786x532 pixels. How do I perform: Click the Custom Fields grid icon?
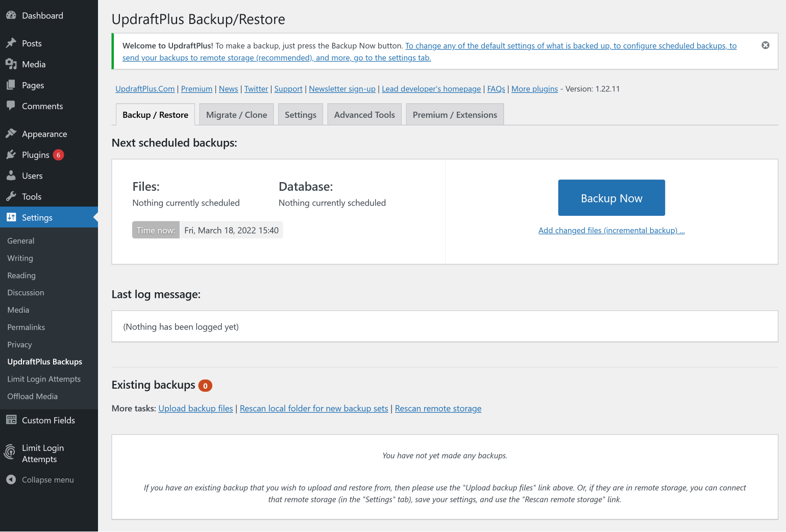(11, 420)
